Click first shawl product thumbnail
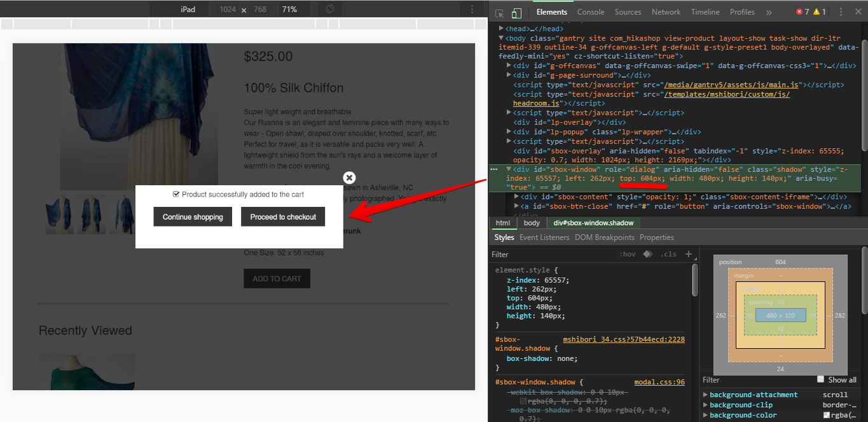Screen dimensions: 868x422 [x=60, y=215]
